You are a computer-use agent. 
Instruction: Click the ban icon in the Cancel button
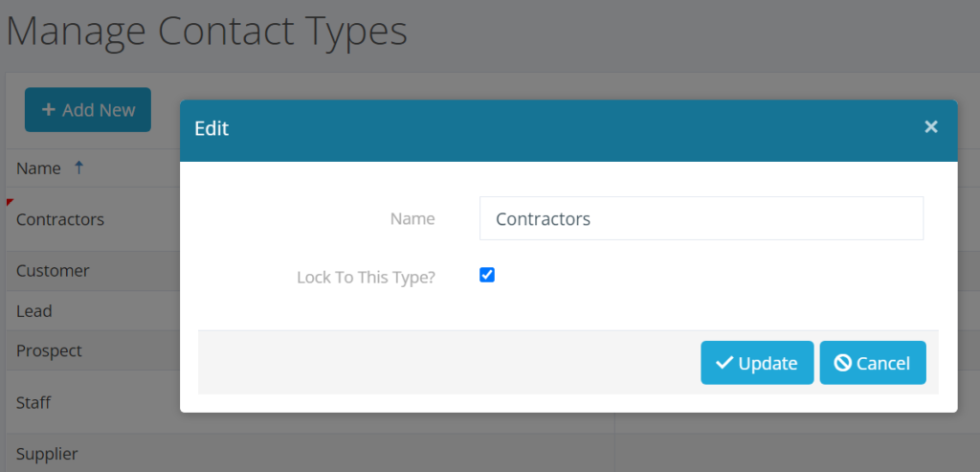click(843, 363)
